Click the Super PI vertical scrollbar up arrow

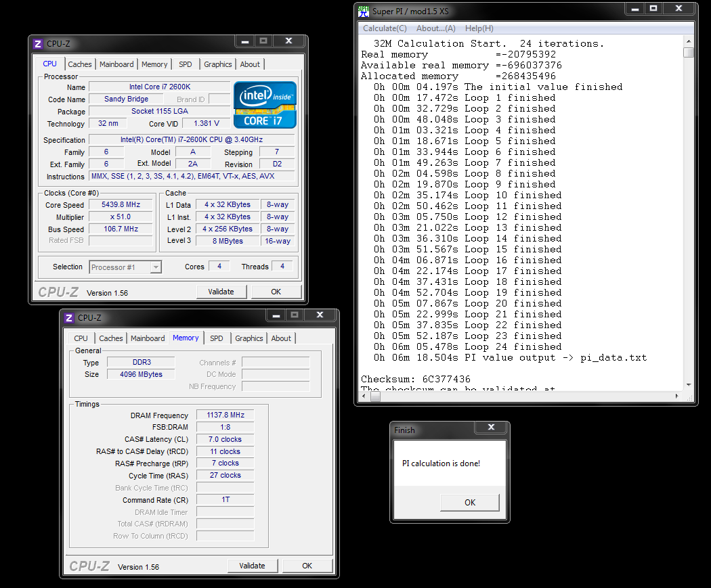[x=688, y=41]
